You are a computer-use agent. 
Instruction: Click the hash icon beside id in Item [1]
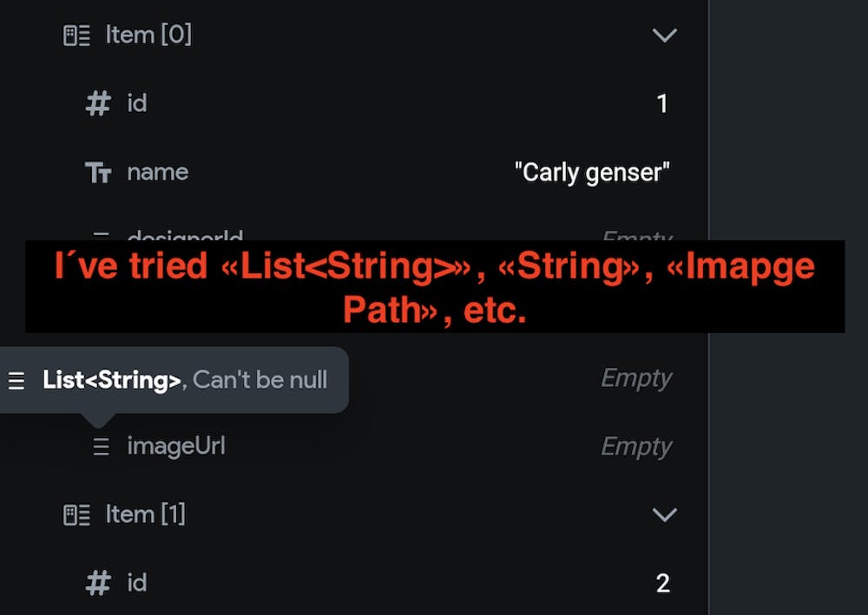[98, 583]
